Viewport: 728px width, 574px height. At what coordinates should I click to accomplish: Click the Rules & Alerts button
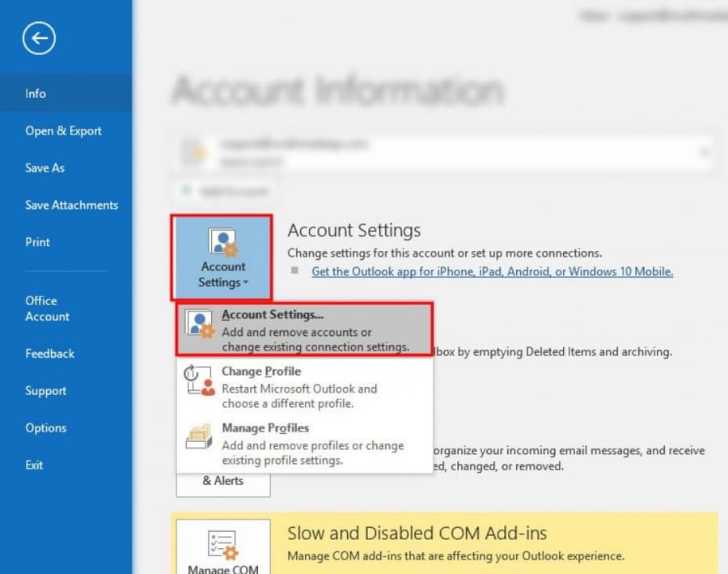tap(222, 481)
